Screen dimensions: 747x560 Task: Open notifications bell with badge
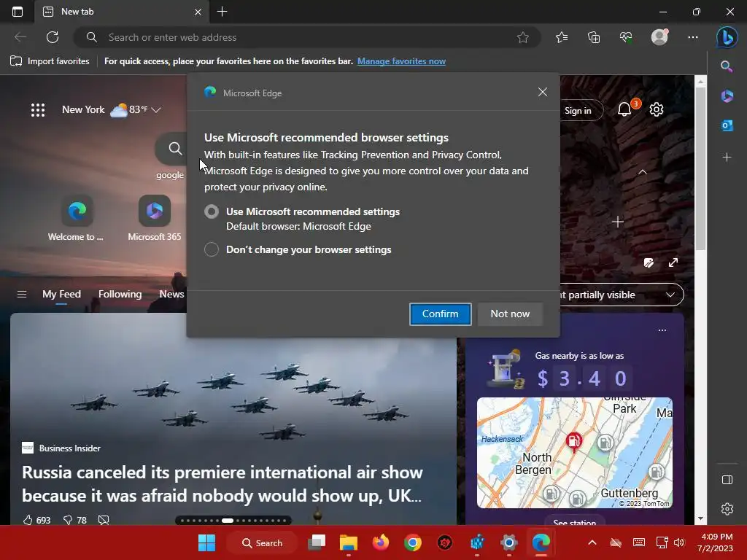(625, 110)
